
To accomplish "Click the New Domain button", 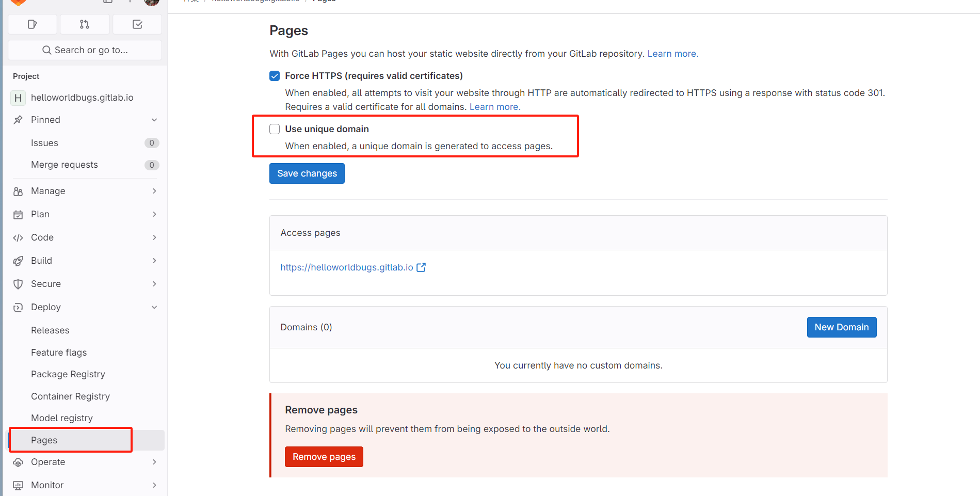I will coord(841,327).
